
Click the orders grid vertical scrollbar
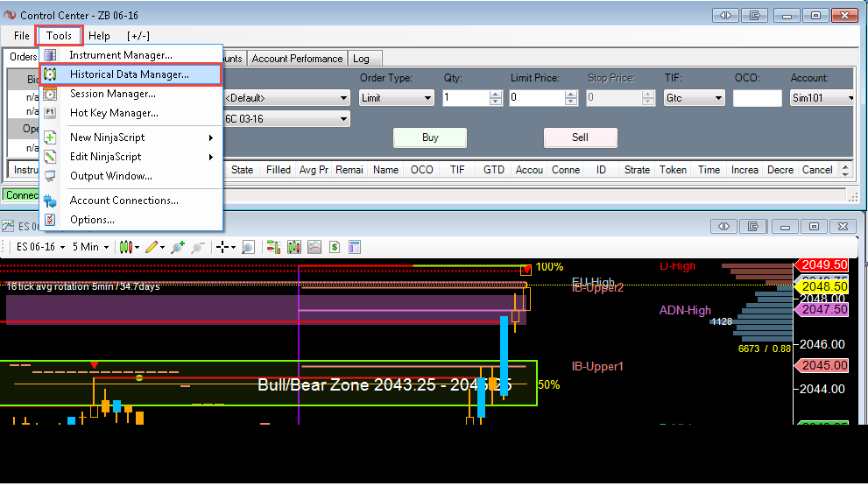[845, 170]
